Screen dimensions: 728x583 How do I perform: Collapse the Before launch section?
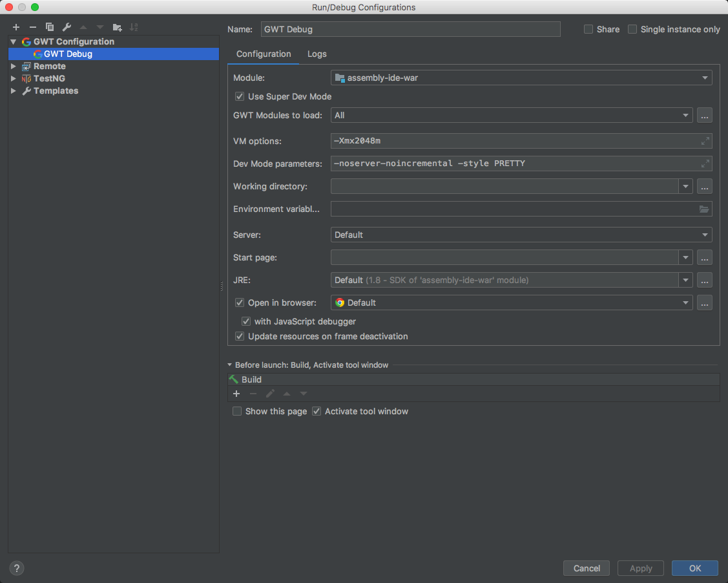point(230,365)
